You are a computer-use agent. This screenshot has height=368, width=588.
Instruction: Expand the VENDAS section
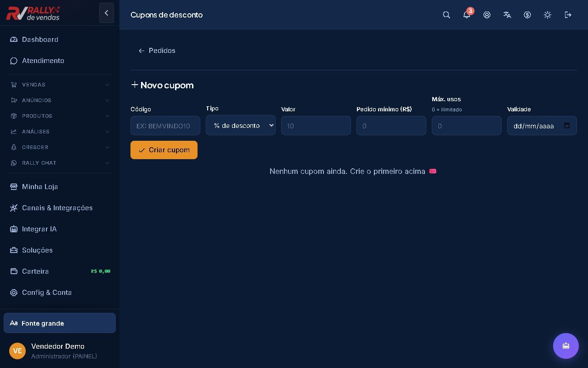point(60,85)
